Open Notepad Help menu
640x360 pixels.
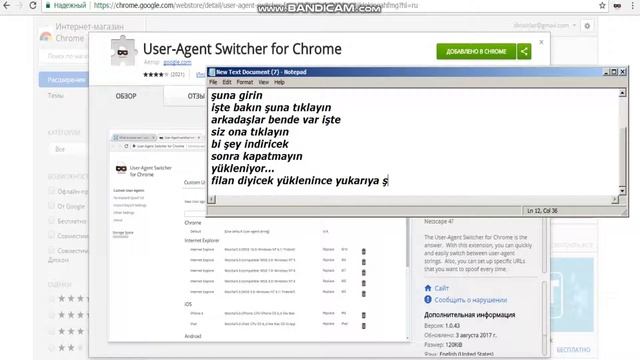(279, 82)
